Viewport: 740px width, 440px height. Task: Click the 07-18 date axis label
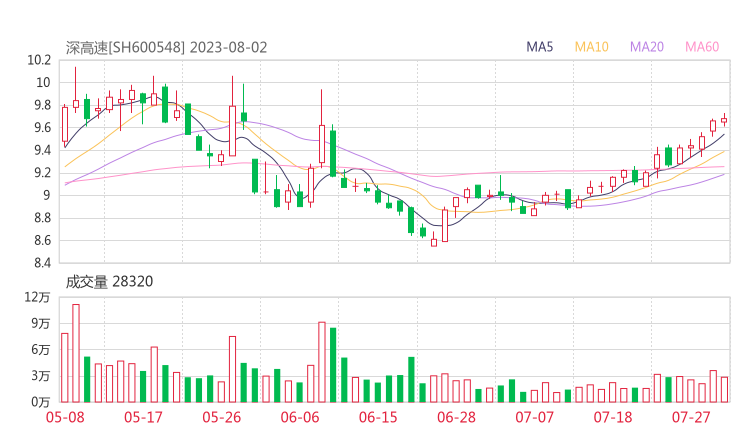coord(613,417)
